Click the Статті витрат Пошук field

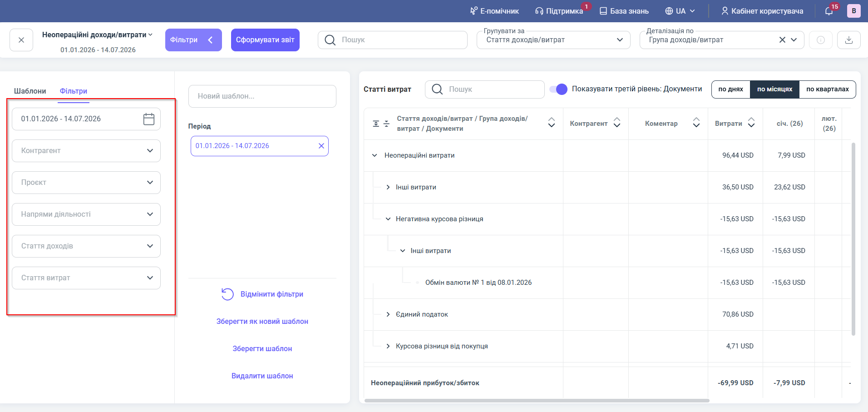485,89
